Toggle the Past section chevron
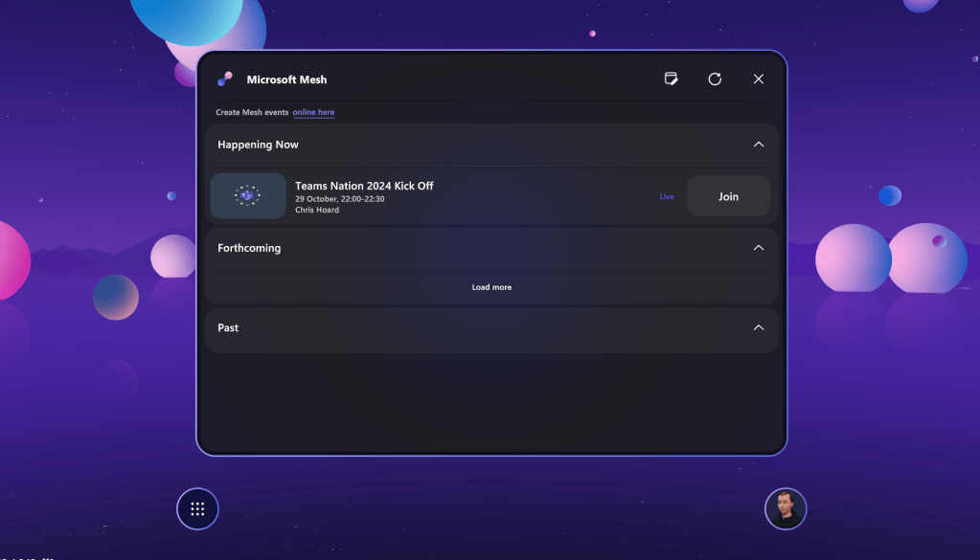This screenshot has width=980, height=560. pyautogui.click(x=759, y=327)
